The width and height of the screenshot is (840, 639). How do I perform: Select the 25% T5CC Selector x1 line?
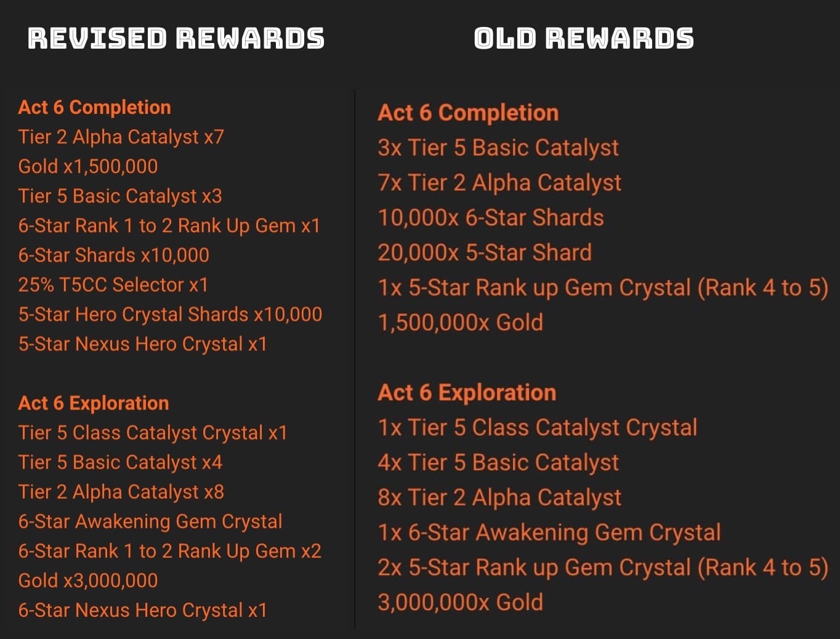[113, 284]
